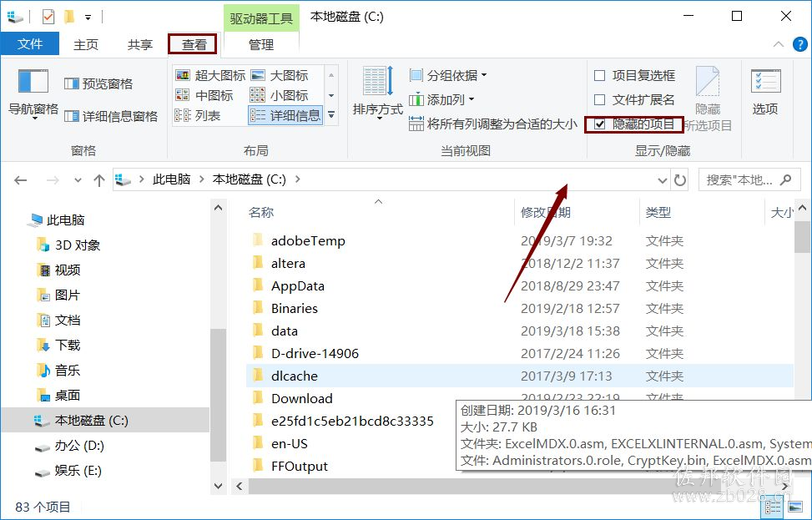Click the refresh button beside address bar

click(x=679, y=180)
